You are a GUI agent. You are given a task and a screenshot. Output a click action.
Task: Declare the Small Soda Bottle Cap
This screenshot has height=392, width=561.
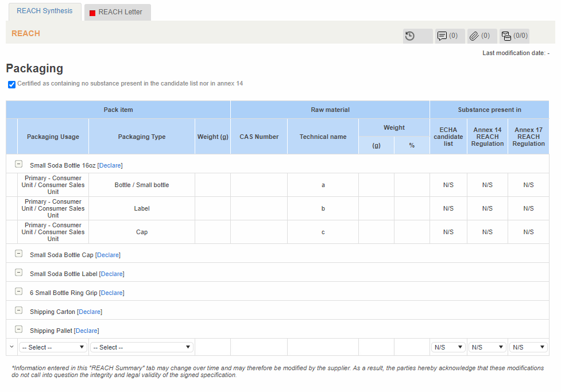108,254
